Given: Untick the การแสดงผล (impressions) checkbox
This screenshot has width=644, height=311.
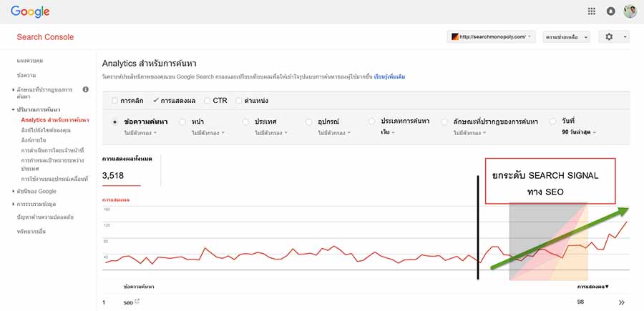Looking at the screenshot, I should [x=155, y=101].
